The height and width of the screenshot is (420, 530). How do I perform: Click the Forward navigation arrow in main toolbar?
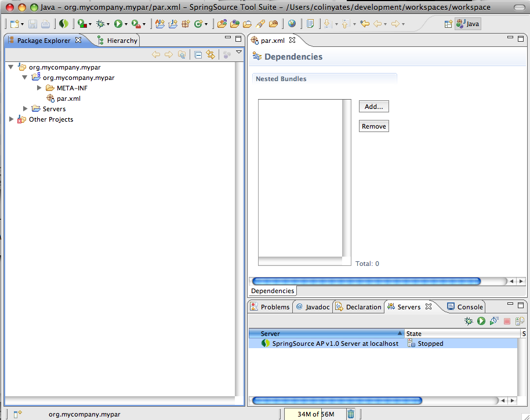pyautogui.click(x=395, y=24)
